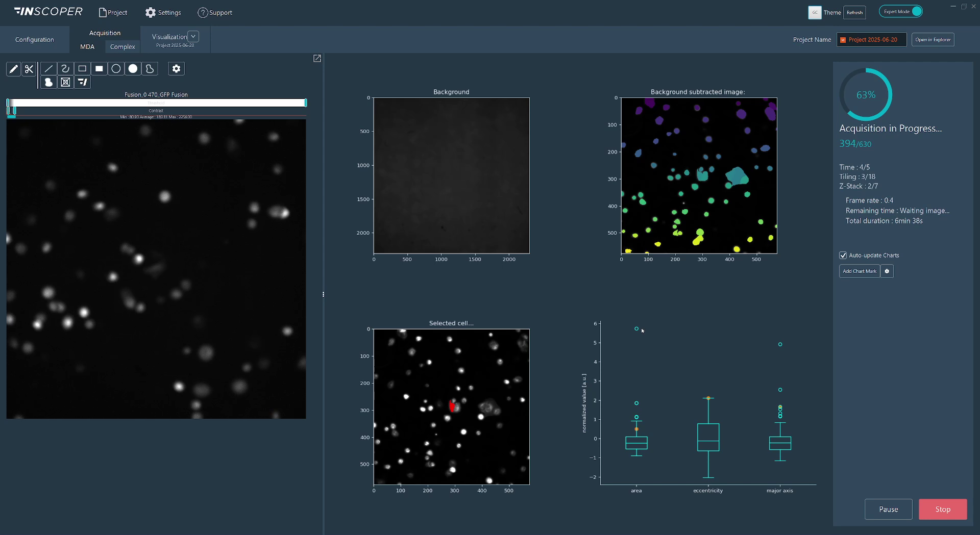This screenshot has height=535, width=980.
Task: Click Total duration : 6min 38s text
Action: pos(884,221)
